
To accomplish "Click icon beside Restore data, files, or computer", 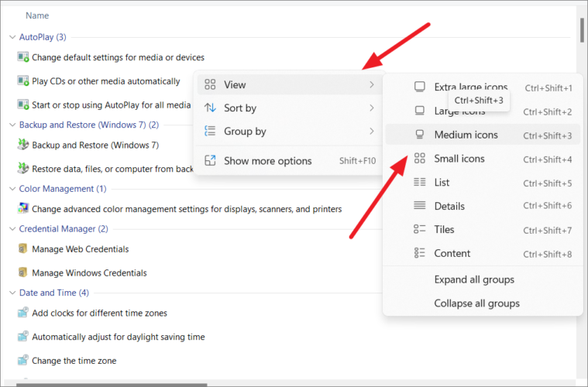I will pos(23,168).
